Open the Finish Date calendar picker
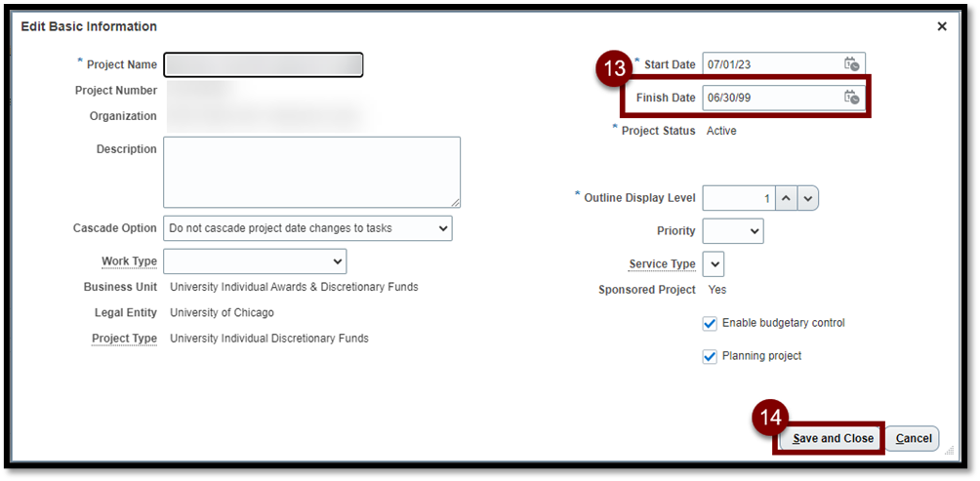Screen dimensions: 980x481 click(852, 98)
